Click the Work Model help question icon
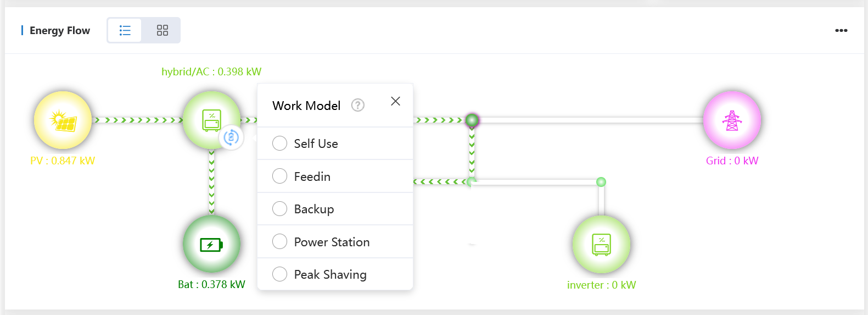This screenshot has height=315, width=868. (358, 105)
